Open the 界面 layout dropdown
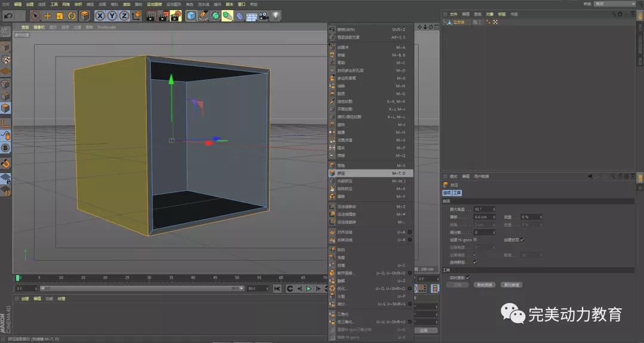The width and height of the screenshot is (644, 343). pyautogui.click(x=615, y=4)
